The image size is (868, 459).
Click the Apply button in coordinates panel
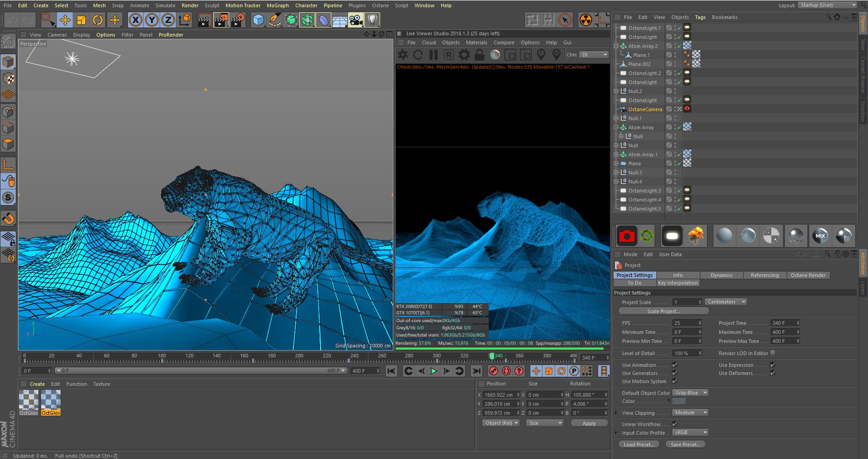589,423
